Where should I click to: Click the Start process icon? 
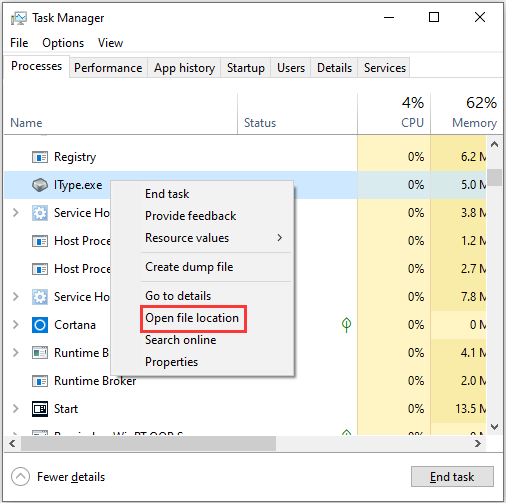coord(40,409)
